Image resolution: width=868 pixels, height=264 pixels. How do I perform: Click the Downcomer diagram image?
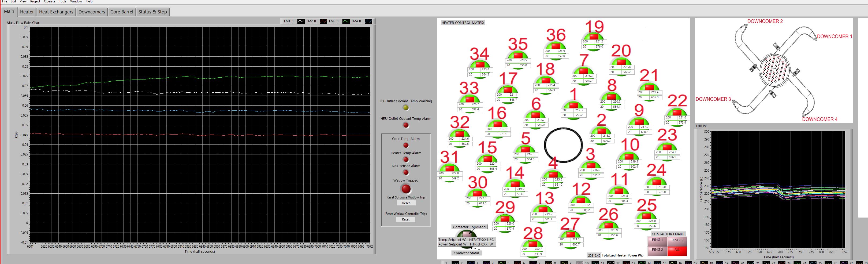774,70
